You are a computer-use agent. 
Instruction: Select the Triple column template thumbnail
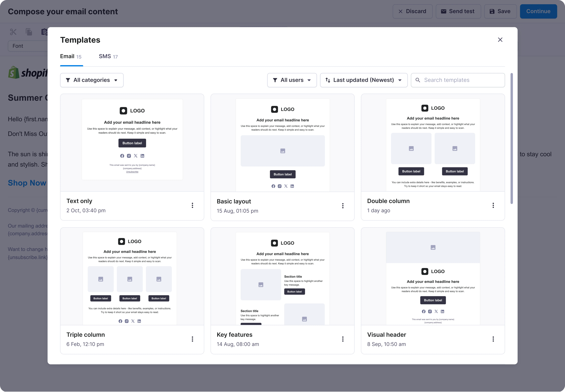click(x=132, y=276)
